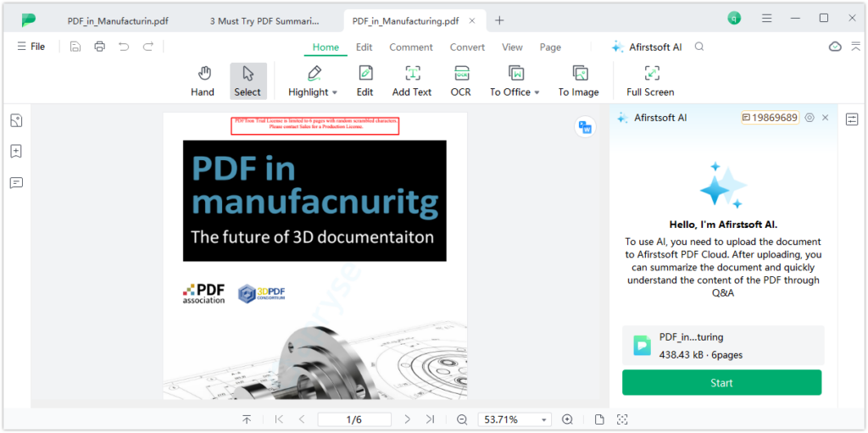Go to the previous page

302,419
